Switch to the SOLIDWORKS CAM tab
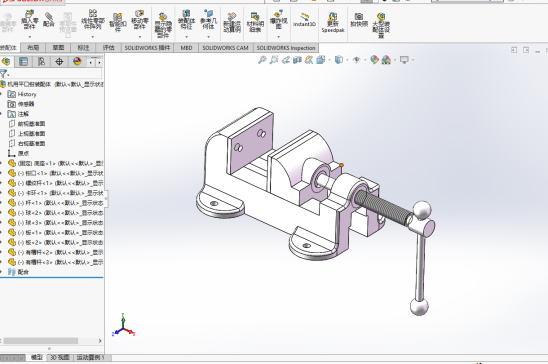This screenshot has width=548, height=364. point(225,48)
